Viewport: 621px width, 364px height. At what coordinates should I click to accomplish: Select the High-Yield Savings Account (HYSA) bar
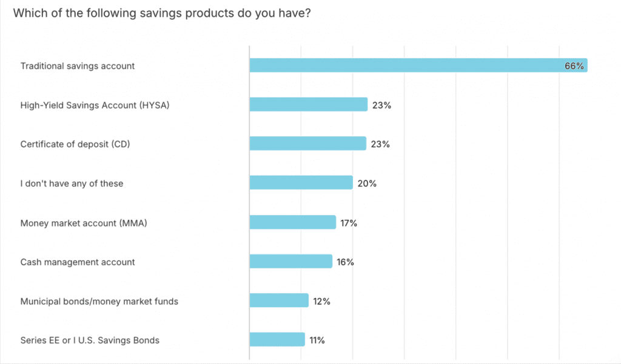click(x=308, y=105)
